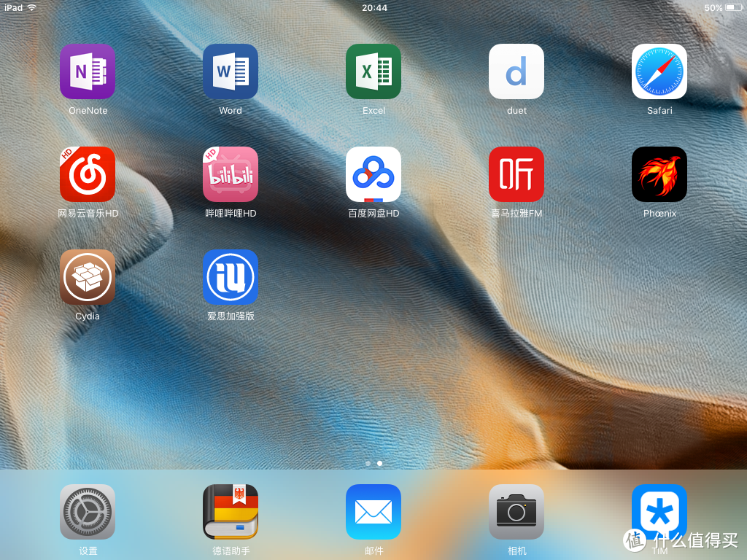Open 网易云音乐HD music app
This screenshot has width=747, height=560.
[88, 174]
